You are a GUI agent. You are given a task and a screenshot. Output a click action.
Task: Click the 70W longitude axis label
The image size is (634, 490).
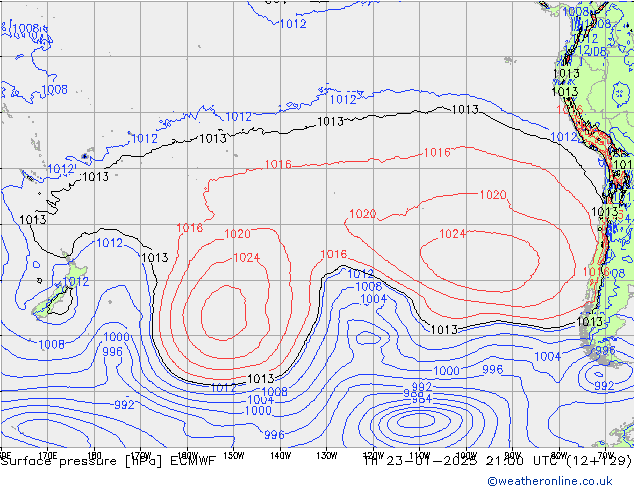pyautogui.click(x=606, y=455)
